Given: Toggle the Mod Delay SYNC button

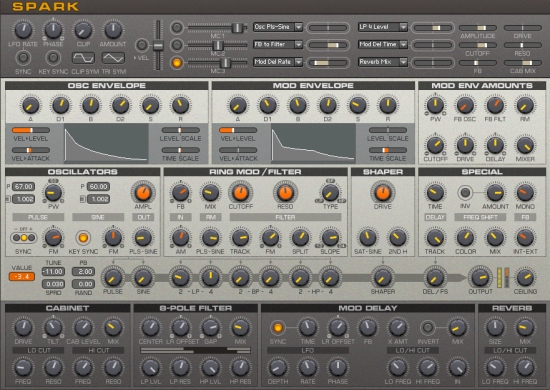Looking at the screenshot, I should click(277, 328).
